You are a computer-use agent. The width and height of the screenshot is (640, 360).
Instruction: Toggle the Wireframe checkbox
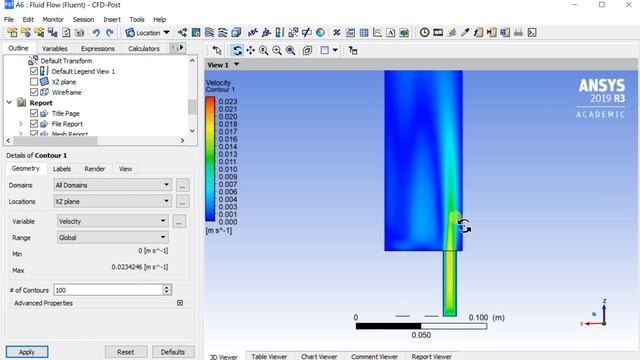click(34, 92)
